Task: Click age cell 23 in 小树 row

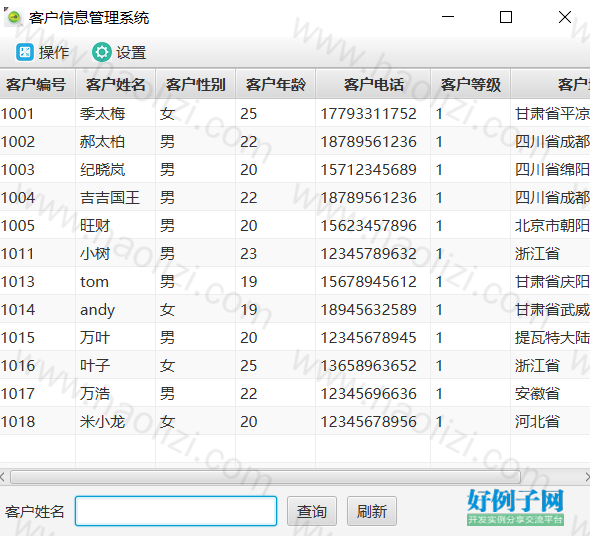Action: coord(275,253)
